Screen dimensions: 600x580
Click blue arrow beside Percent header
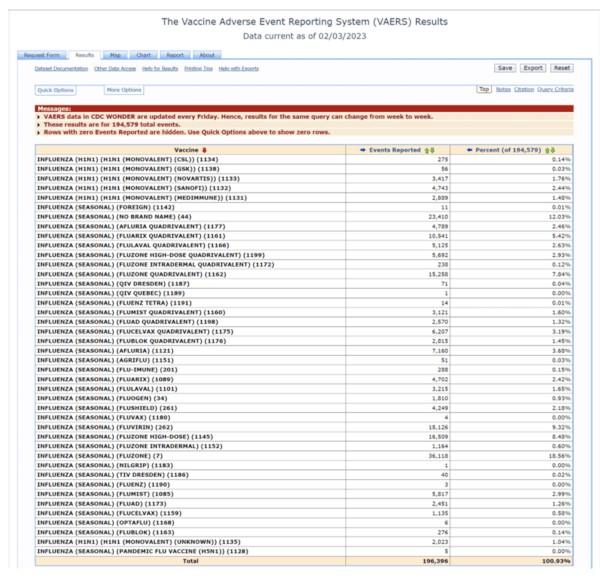pos(470,150)
